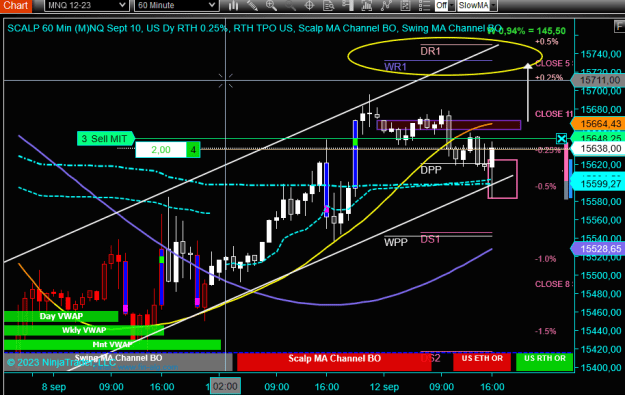This screenshot has width=625, height=395.
Task: Click the zoom in magnifier icon
Action: pyautogui.click(x=271, y=5)
